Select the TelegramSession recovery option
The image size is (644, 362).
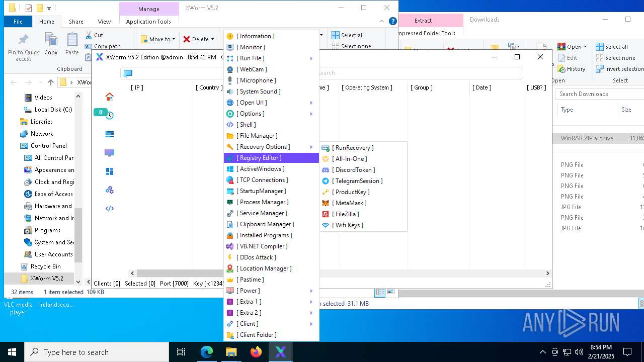click(363, 181)
